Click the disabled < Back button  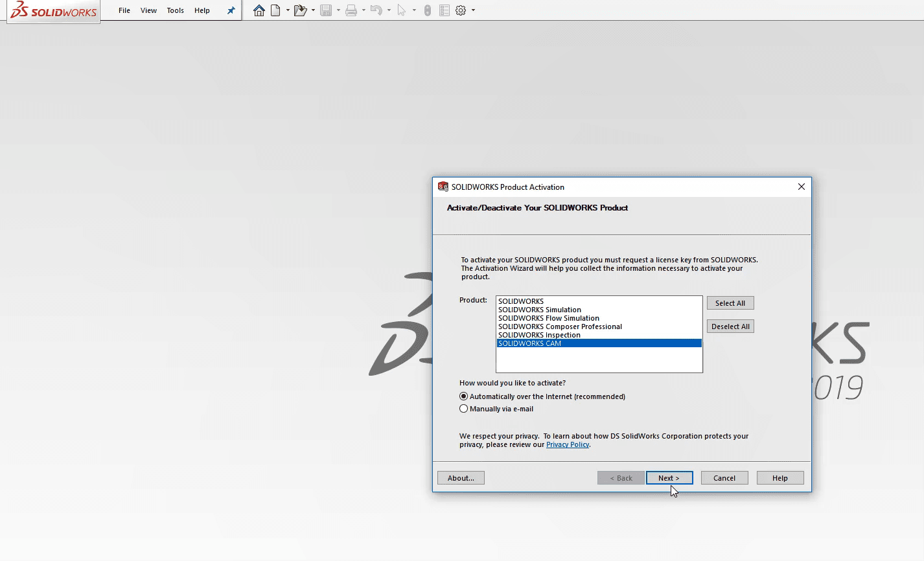pos(621,478)
